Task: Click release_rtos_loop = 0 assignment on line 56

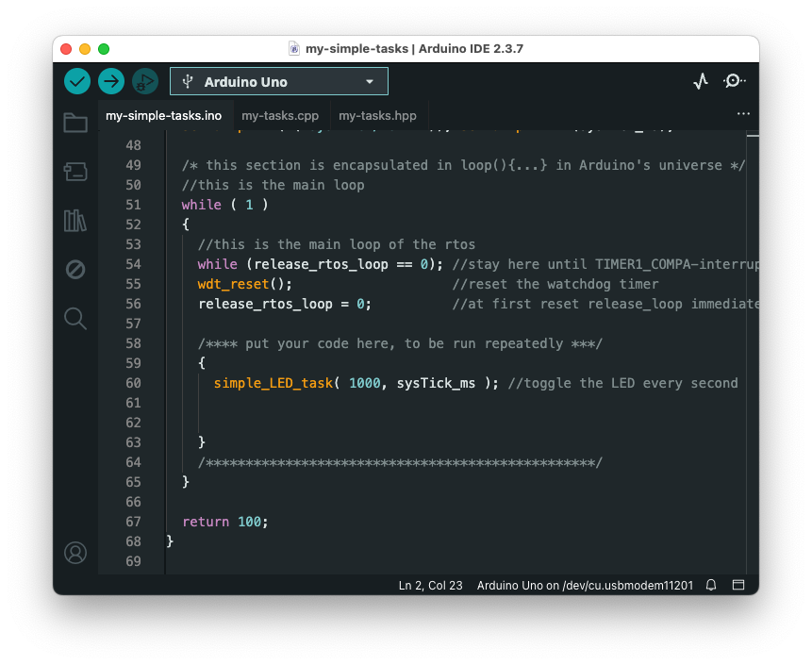Action: (285, 304)
